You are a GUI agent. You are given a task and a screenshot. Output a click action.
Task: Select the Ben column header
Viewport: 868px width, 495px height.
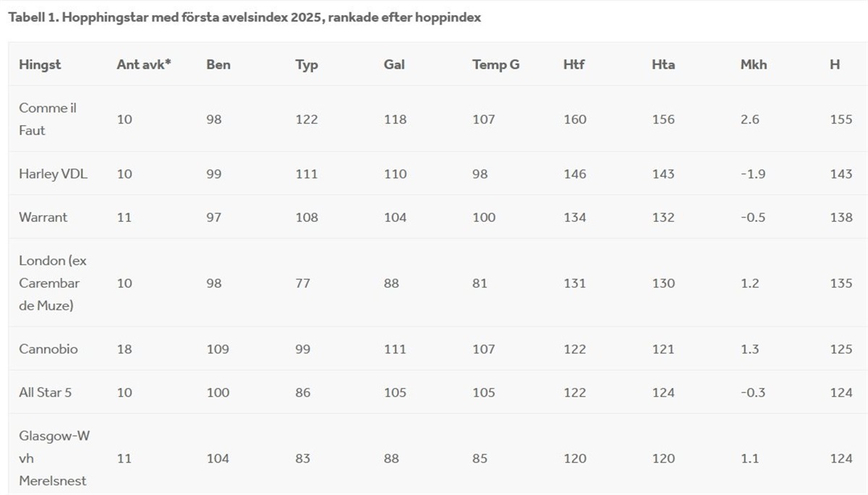[218, 64]
